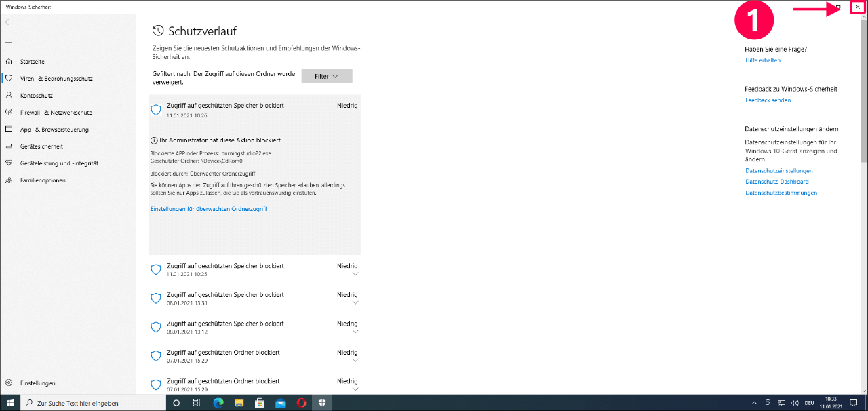Open Kontoschutz person icon
The height and width of the screenshot is (411, 868).
point(9,96)
